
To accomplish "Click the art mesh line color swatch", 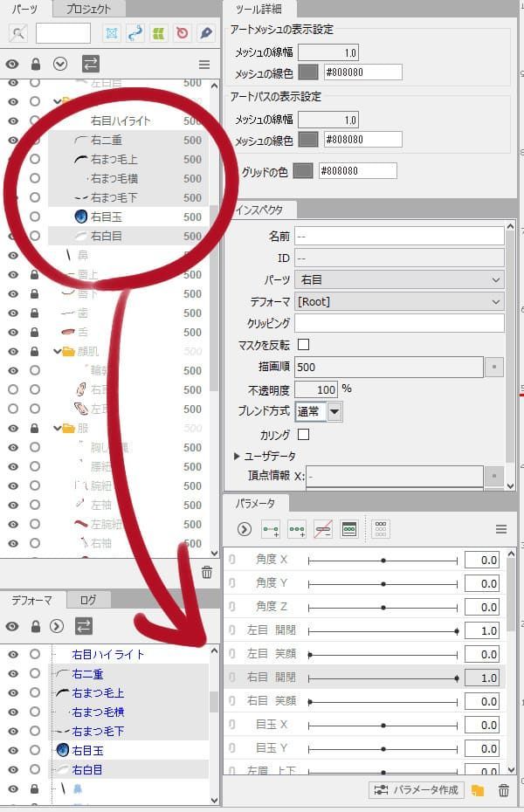I will pos(308,72).
